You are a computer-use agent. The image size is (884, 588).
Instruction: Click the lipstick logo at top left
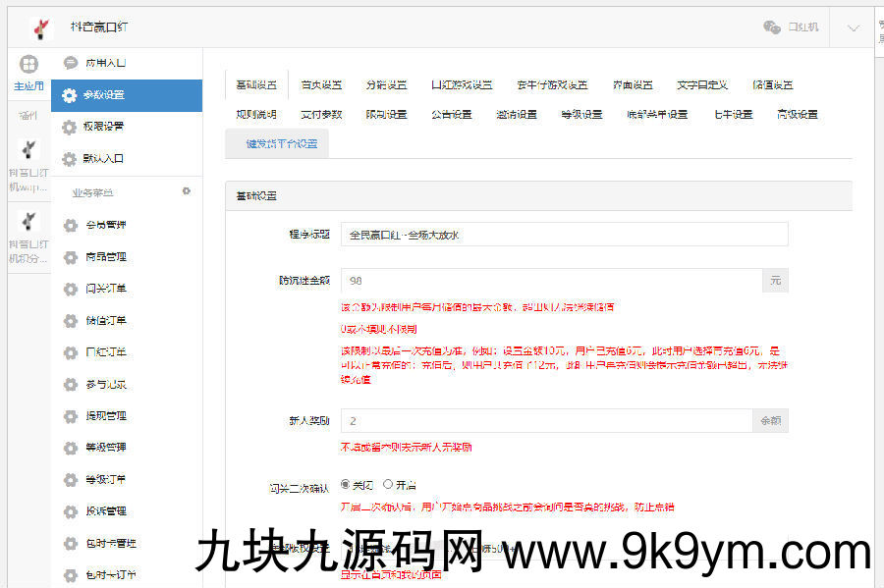[40, 27]
